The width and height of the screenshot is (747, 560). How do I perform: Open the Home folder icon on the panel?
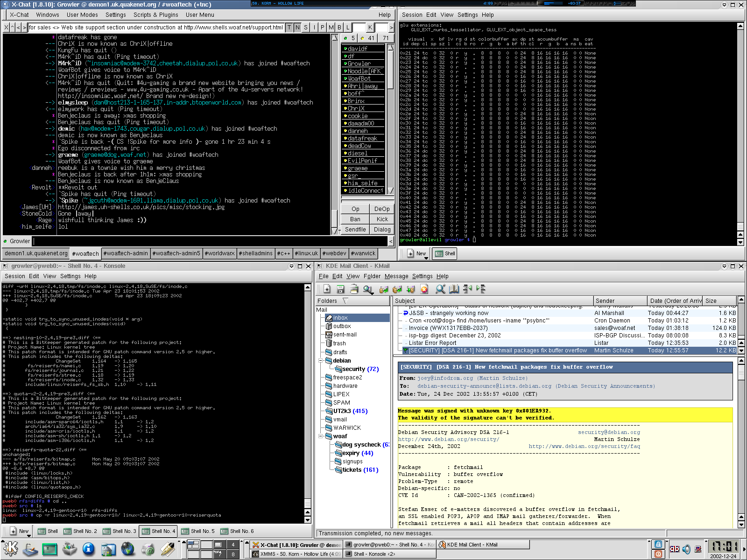click(x=108, y=549)
